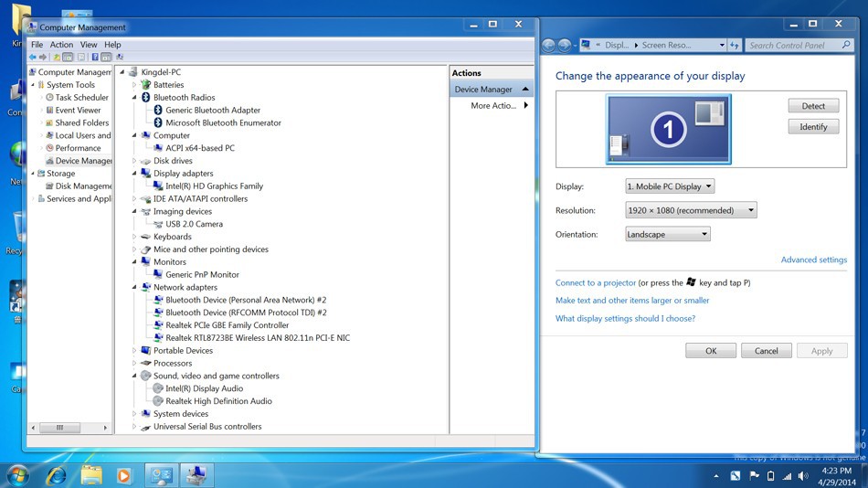
Task: Expand the Disk drives category
Action: coord(134,161)
